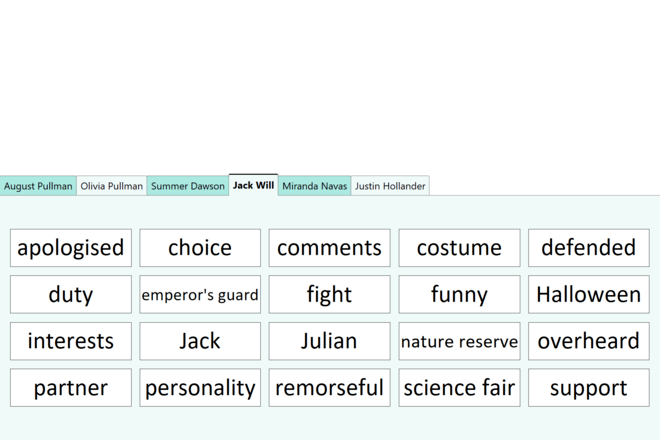
Task: Select the 'science fair' tile
Action: coord(459,388)
